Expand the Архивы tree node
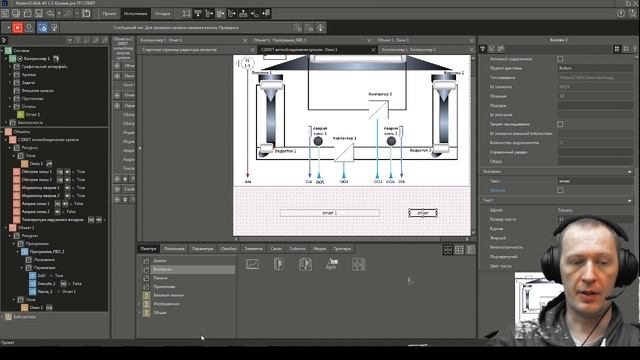640x360 pixels. tap(10, 75)
